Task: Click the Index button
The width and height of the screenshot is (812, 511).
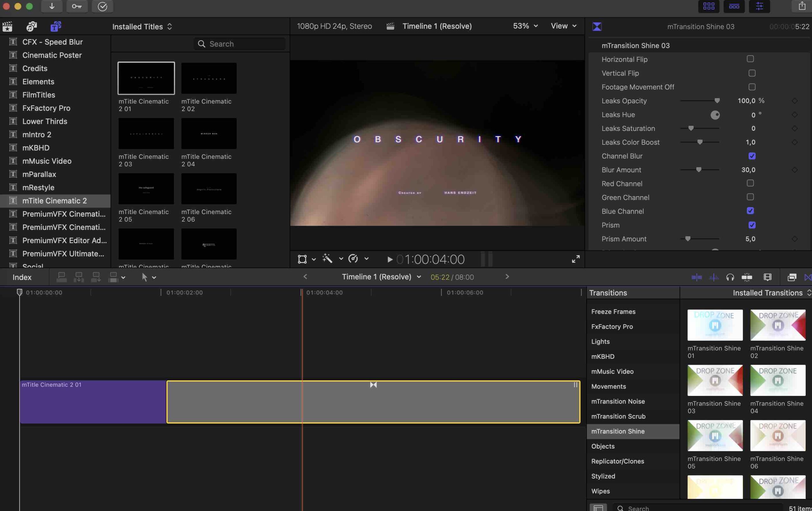Action: [22, 277]
